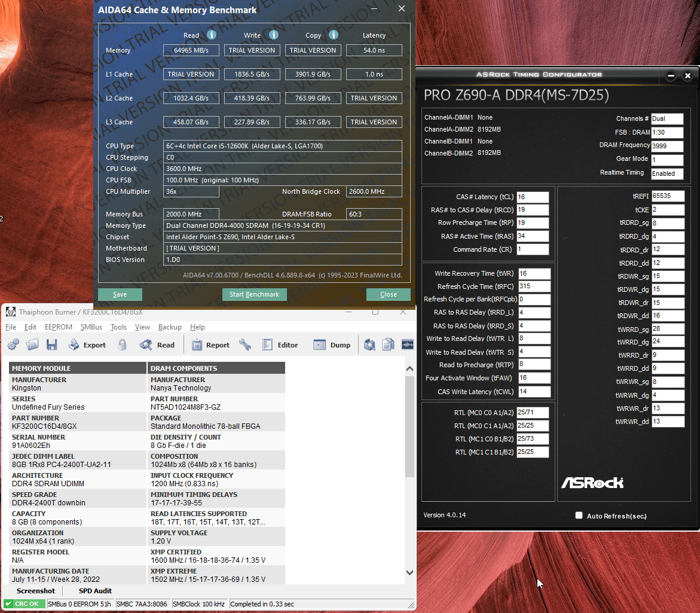Click the Memory Read value 64965 MB/s

tap(191, 50)
